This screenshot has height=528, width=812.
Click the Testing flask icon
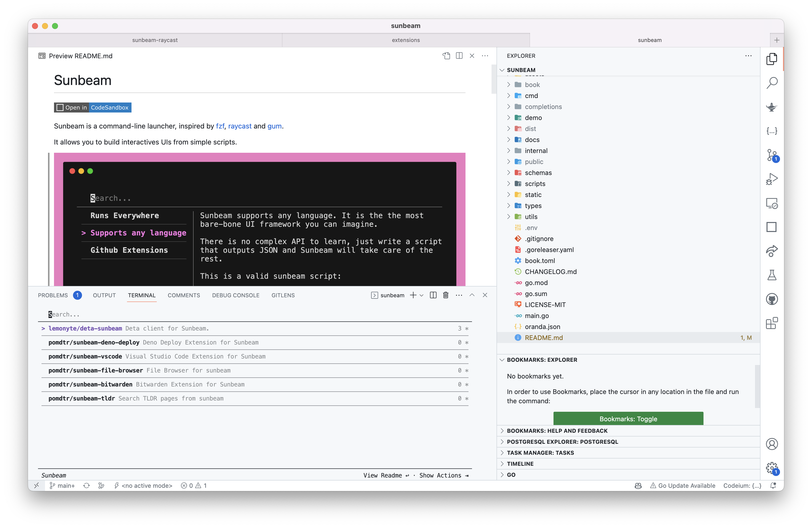(x=771, y=275)
